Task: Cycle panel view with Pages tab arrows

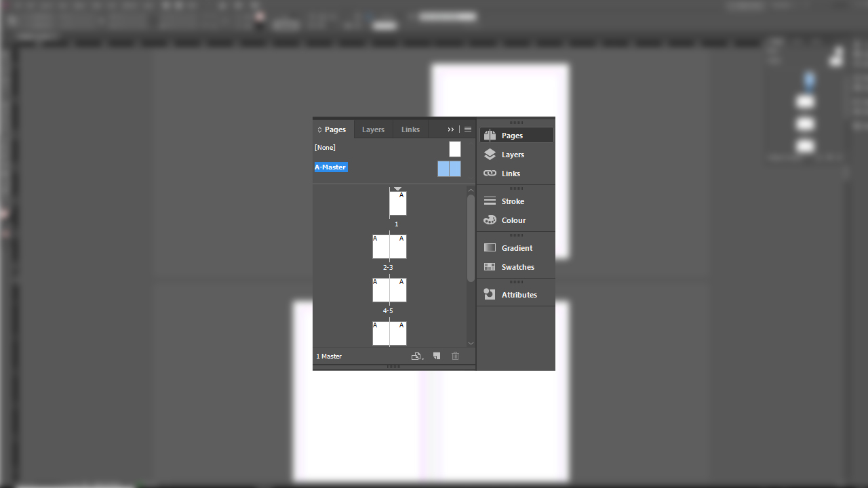Action: 319,129
